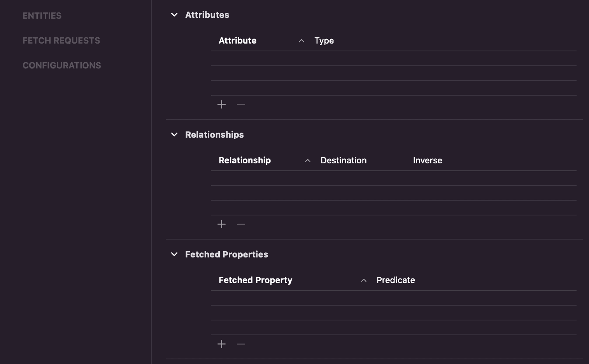Screen dimensions: 589x364
Task: Open the CONFIGURATIONS sidebar section
Action: click(x=62, y=65)
